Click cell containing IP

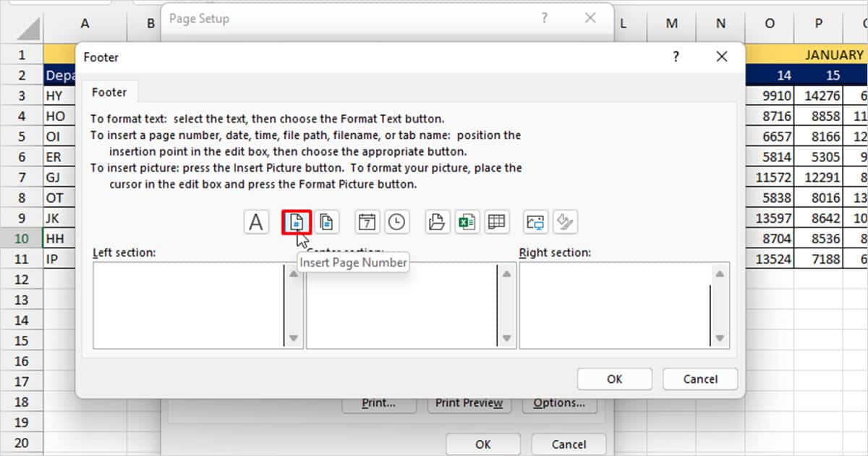pos(60,258)
